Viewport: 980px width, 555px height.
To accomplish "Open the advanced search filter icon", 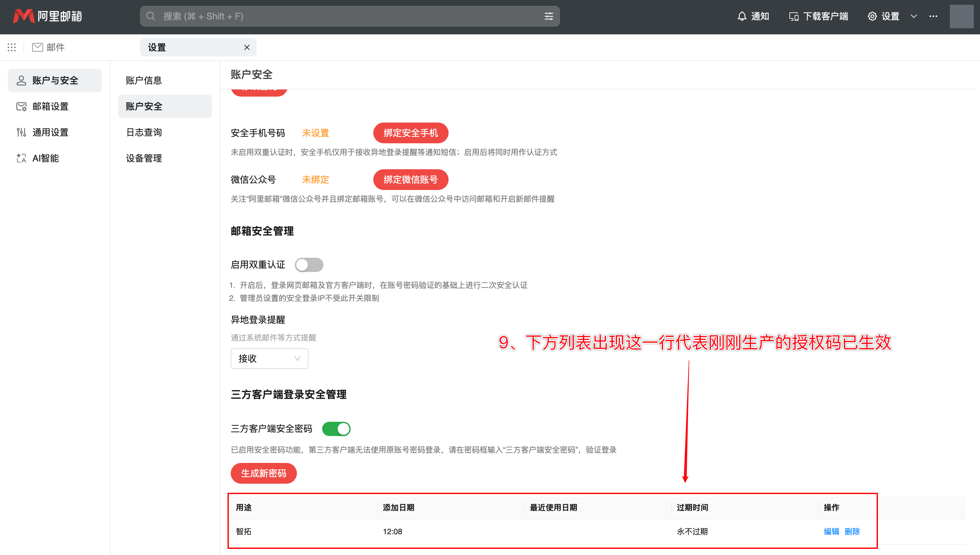I will coord(549,16).
